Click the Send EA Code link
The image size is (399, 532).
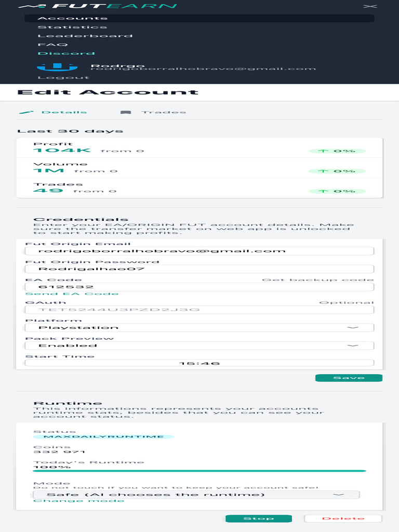[72, 294]
